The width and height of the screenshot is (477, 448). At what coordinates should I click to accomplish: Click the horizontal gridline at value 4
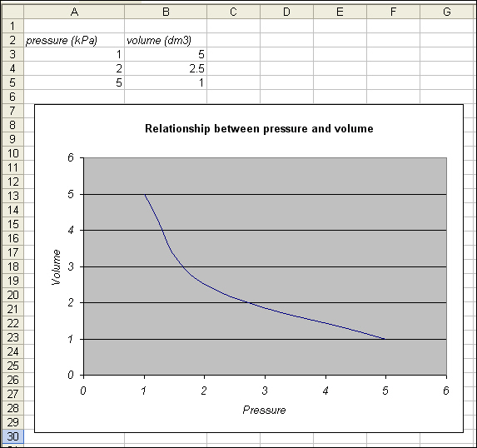pyautogui.click(x=304, y=231)
